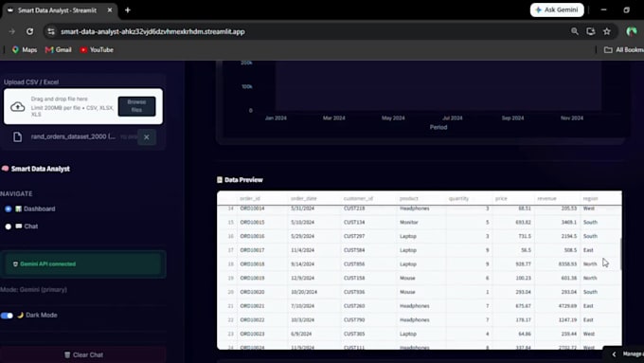Restore the browser window size
The width and height of the screenshot is (644, 363).
626,9
